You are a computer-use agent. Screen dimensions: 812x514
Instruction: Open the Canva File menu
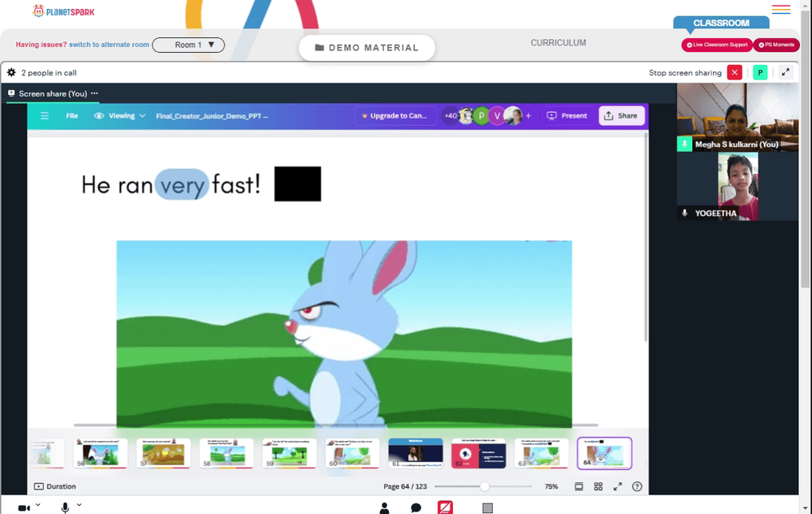coord(72,116)
